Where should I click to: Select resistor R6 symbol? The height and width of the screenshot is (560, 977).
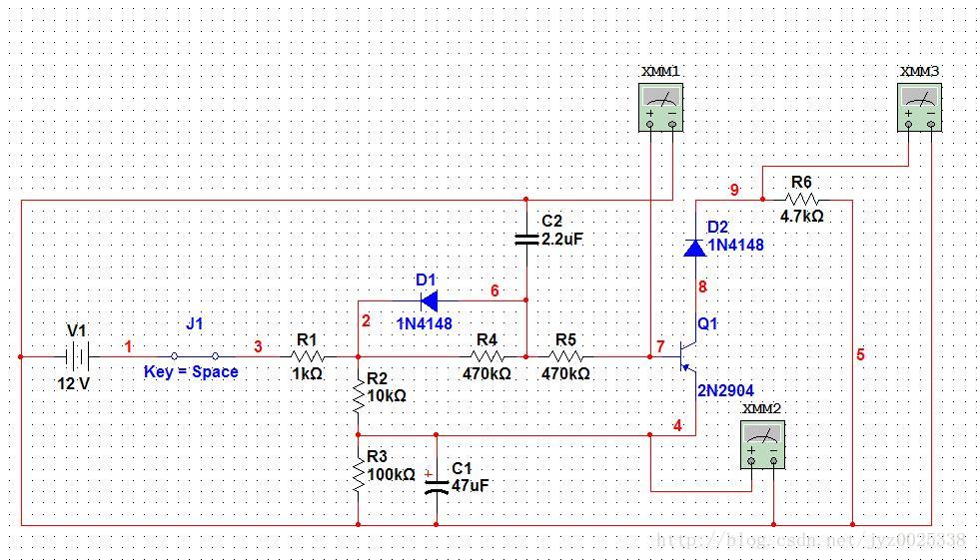tap(802, 200)
